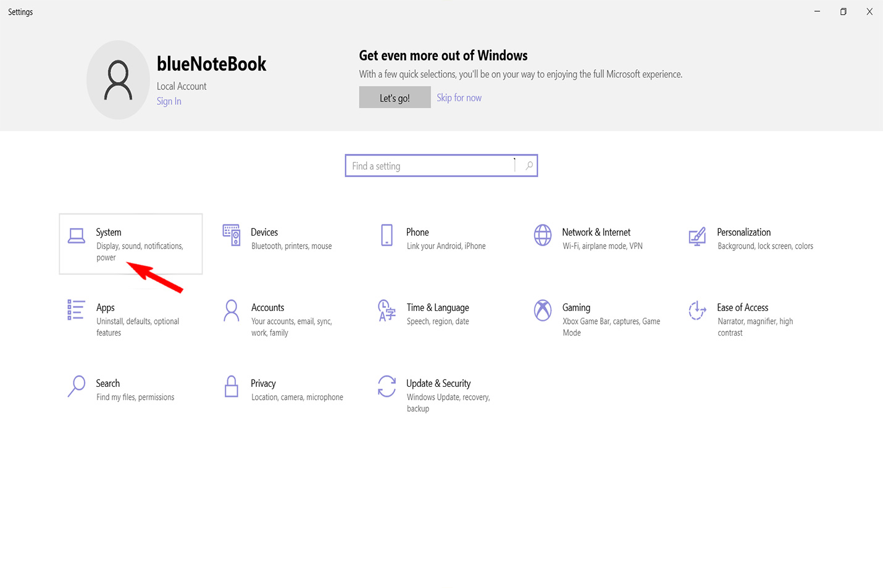Click 'Speech, region, date' description
This screenshot has height=588, width=883.
(x=438, y=321)
